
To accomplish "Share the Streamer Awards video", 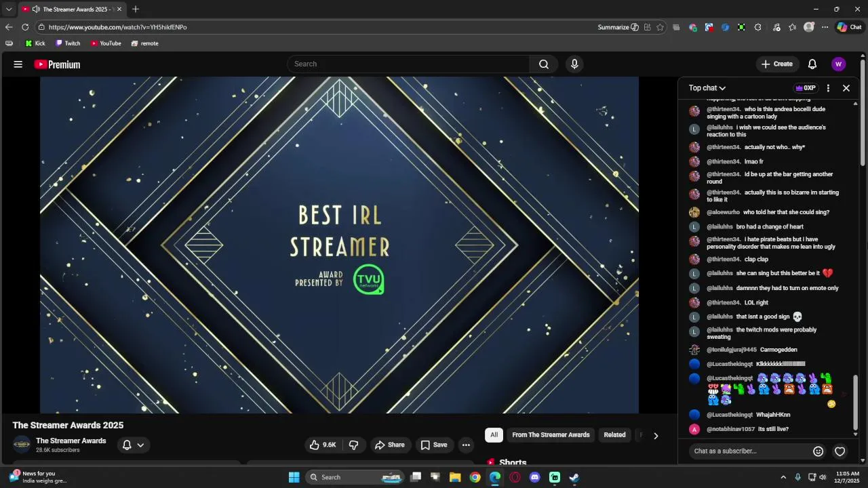I will click(390, 445).
